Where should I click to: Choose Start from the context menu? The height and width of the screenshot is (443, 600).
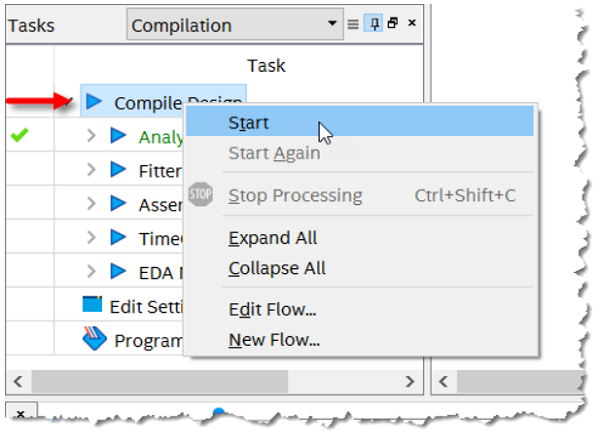250,123
